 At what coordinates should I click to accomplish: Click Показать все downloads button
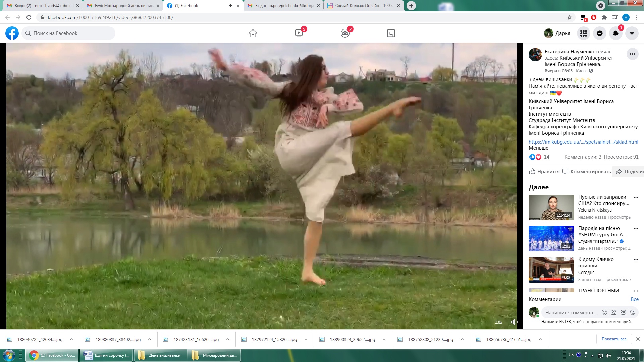tap(614, 339)
